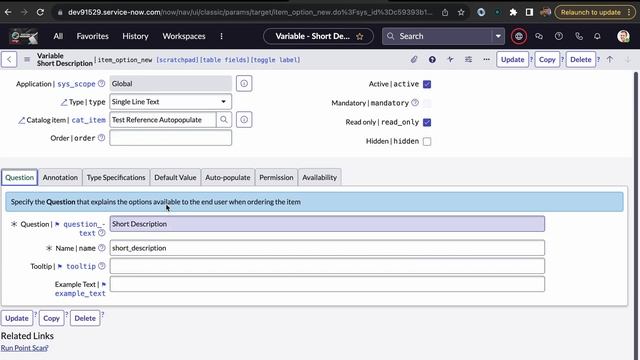640x360 pixels.
Task: Toggle the Active checkbox
Action: (x=427, y=84)
